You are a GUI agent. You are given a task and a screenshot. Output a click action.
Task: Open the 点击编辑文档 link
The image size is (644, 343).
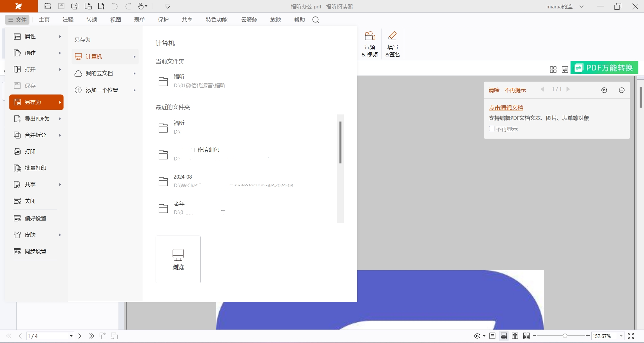click(x=506, y=108)
